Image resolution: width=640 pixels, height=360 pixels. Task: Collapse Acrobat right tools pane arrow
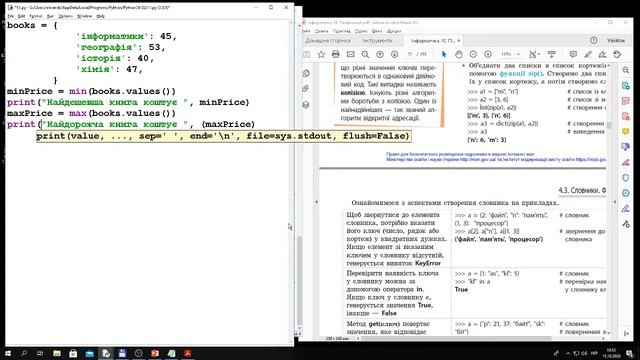[x=615, y=202]
